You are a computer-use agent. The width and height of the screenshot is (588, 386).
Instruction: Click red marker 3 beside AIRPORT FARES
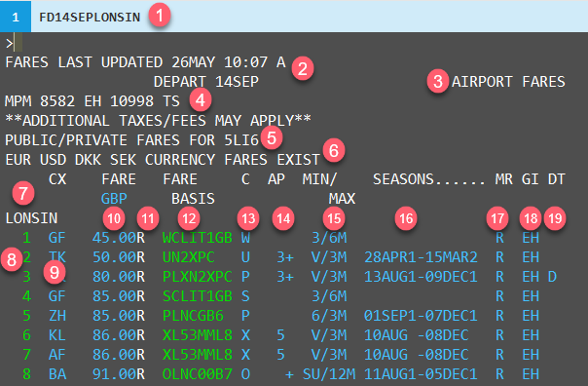[438, 81]
